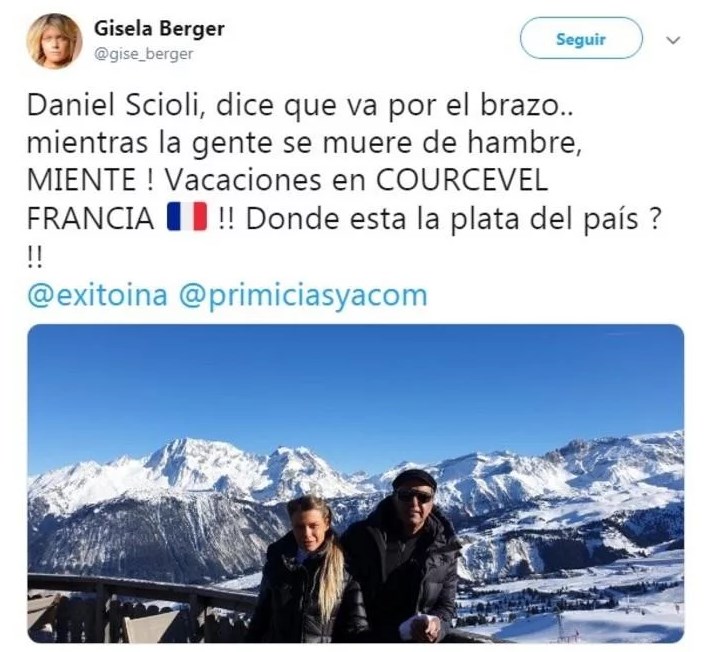This screenshot has width=707, height=652.
Task: Open the @exitoina mention
Action: click(x=97, y=295)
